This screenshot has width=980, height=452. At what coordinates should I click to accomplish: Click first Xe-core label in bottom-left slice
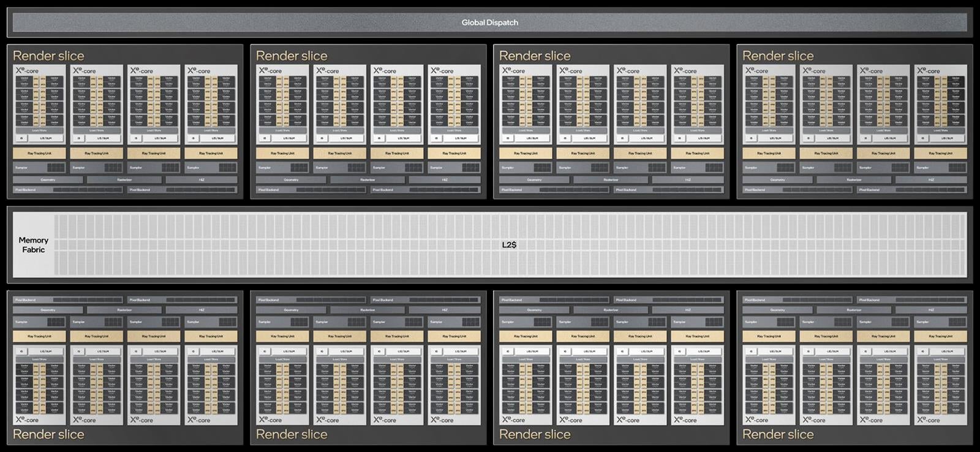[27, 420]
